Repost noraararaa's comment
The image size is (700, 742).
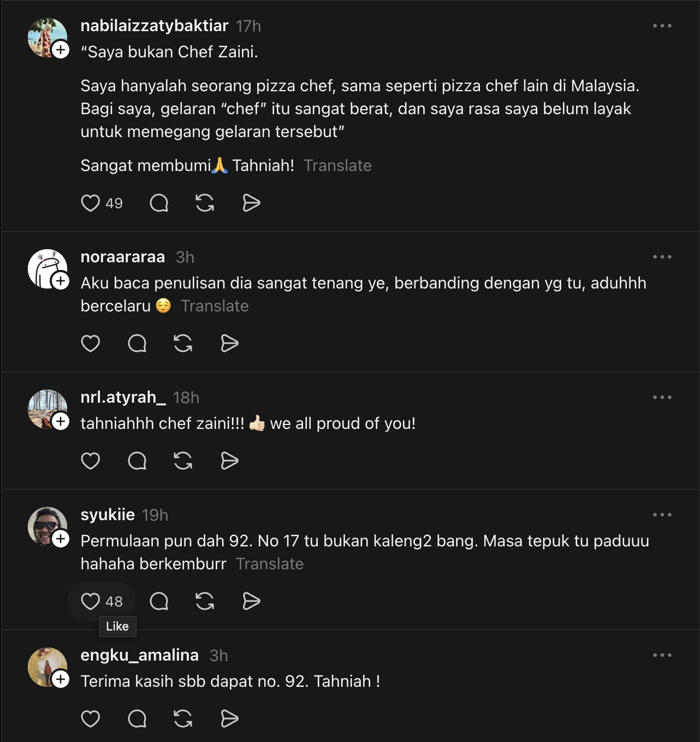(183, 344)
